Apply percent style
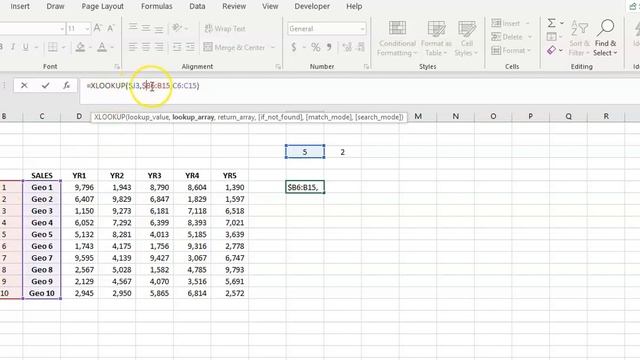 click(316, 47)
